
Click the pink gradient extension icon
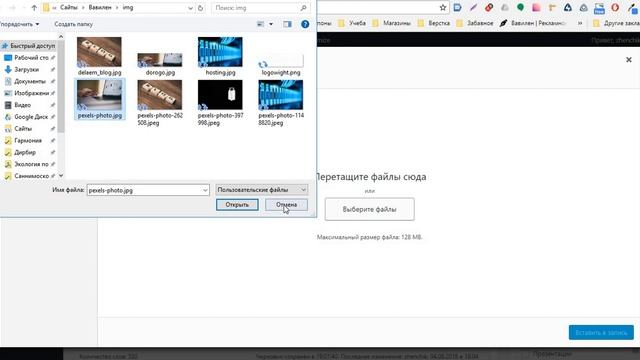(536, 7)
